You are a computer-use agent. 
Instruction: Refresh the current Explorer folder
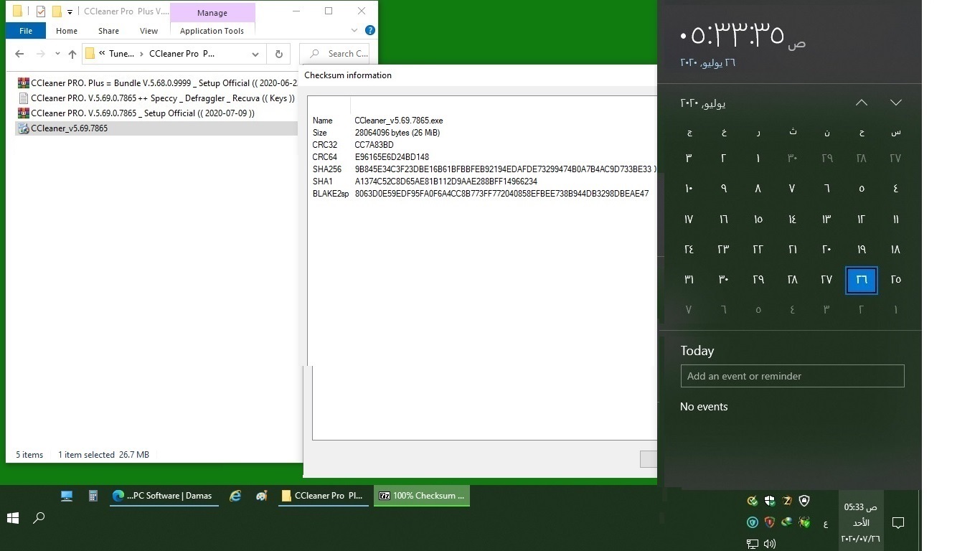pyautogui.click(x=278, y=54)
